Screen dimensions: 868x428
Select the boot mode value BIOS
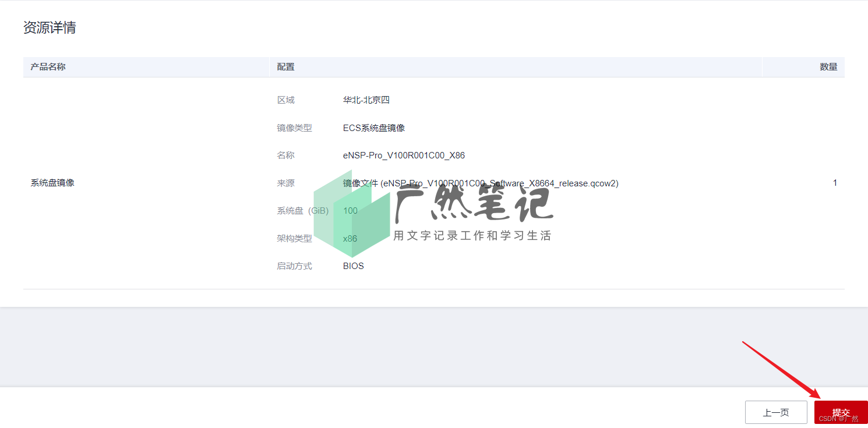tap(354, 266)
